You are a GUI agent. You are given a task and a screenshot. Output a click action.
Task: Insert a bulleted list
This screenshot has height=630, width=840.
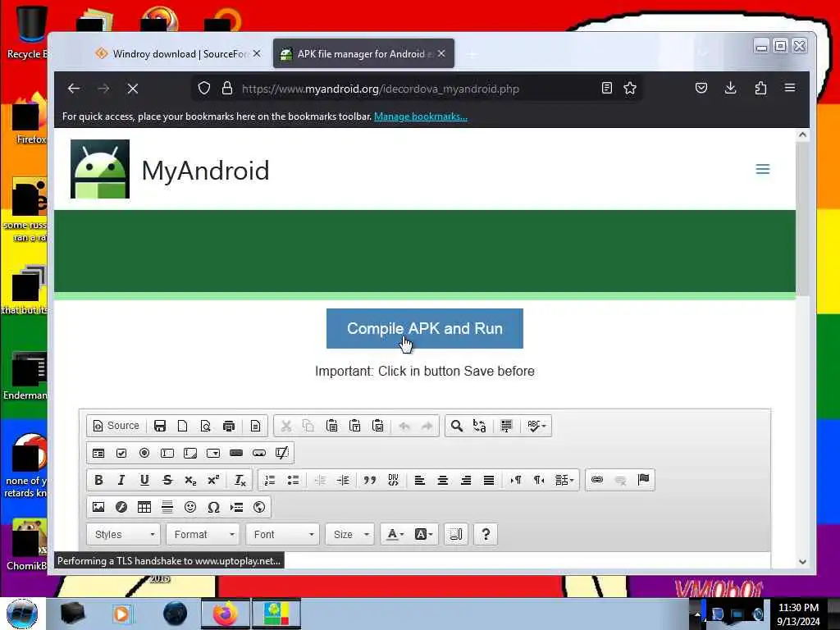pos(293,480)
